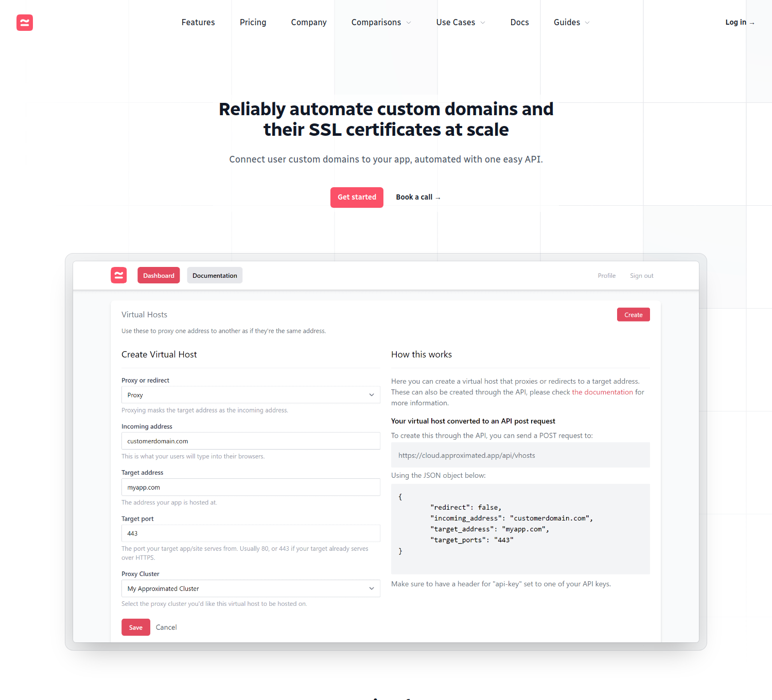Follow the Book a call link
772x700 pixels.
click(418, 198)
